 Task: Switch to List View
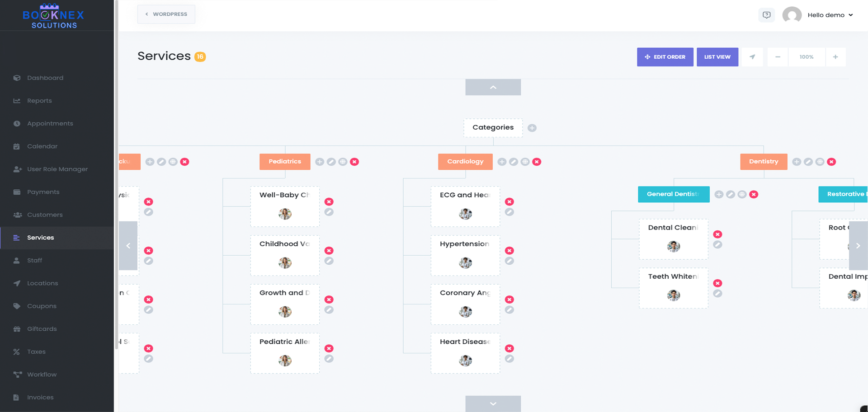(717, 57)
